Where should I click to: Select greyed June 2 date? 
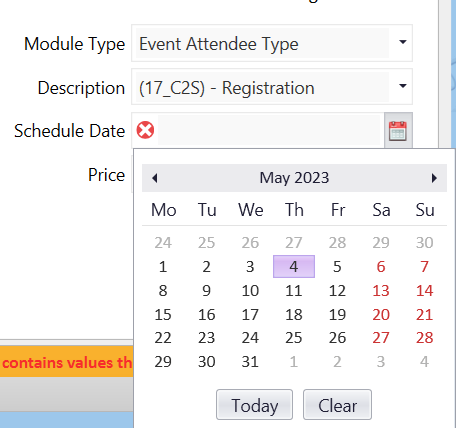click(x=337, y=362)
